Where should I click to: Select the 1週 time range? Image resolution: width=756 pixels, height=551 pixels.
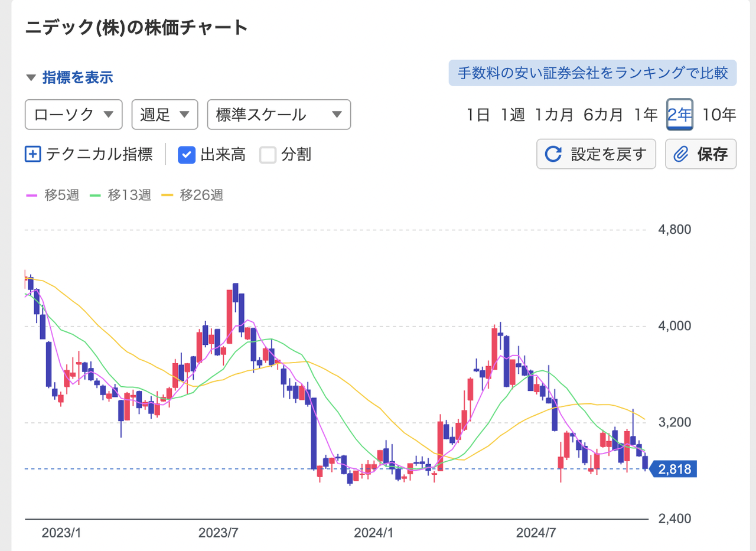513,115
